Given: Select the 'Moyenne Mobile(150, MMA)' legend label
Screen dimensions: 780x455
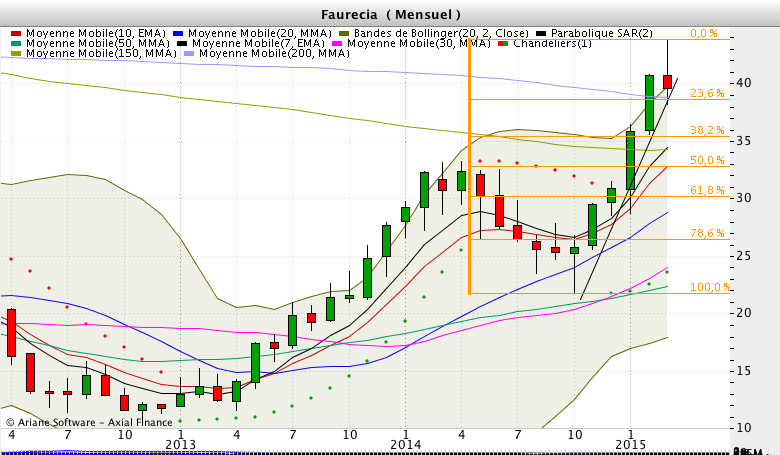Looking at the screenshot, I should pyautogui.click(x=101, y=53).
